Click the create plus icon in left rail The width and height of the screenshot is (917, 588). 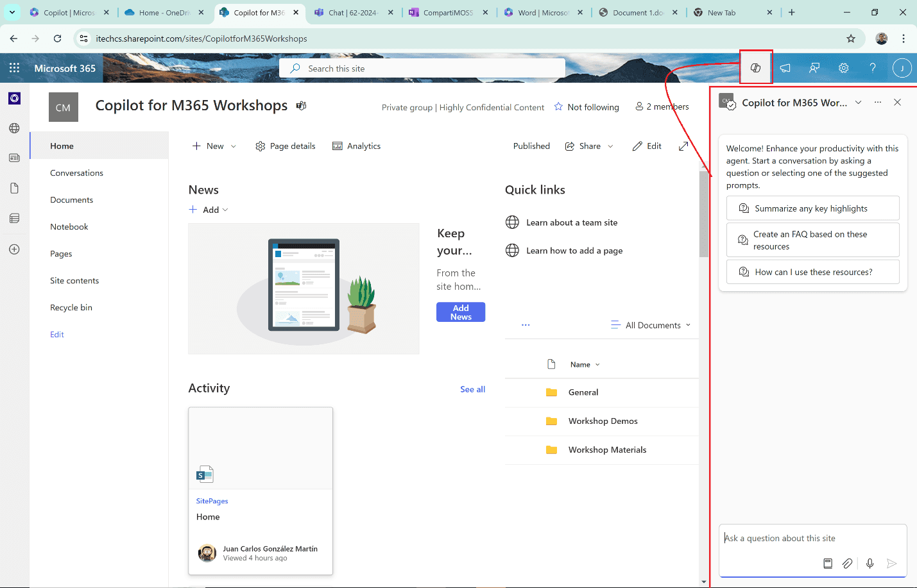click(14, 249)
